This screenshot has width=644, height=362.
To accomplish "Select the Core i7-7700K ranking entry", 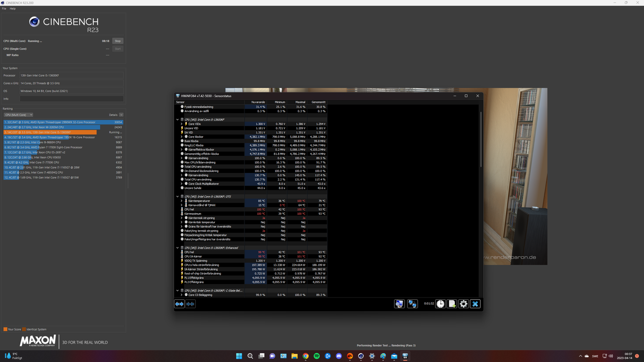I will [63, 162].
